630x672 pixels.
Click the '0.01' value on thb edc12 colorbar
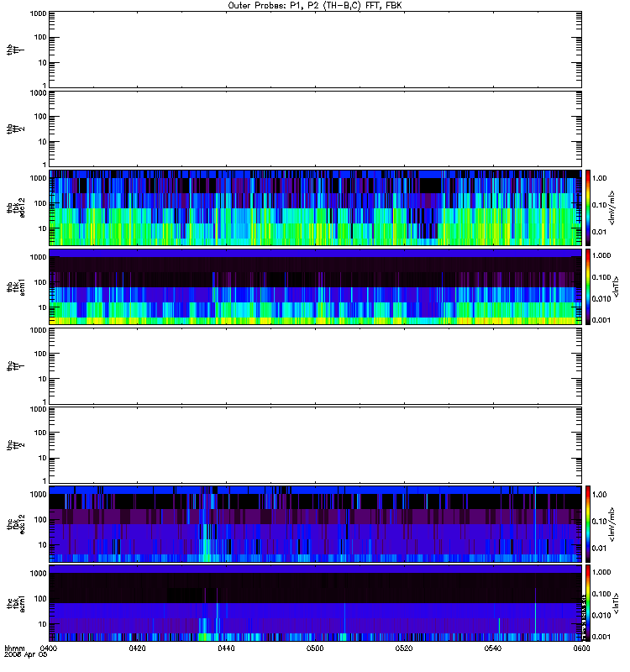(x=599, y=232)
